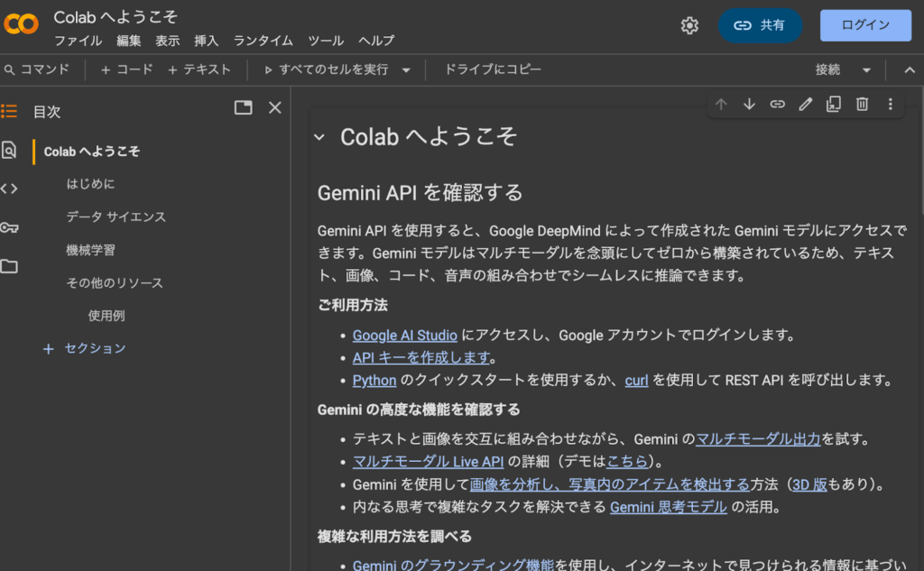Open the files folder sidebar icon
924x571 pixels.
pos(9,266)
